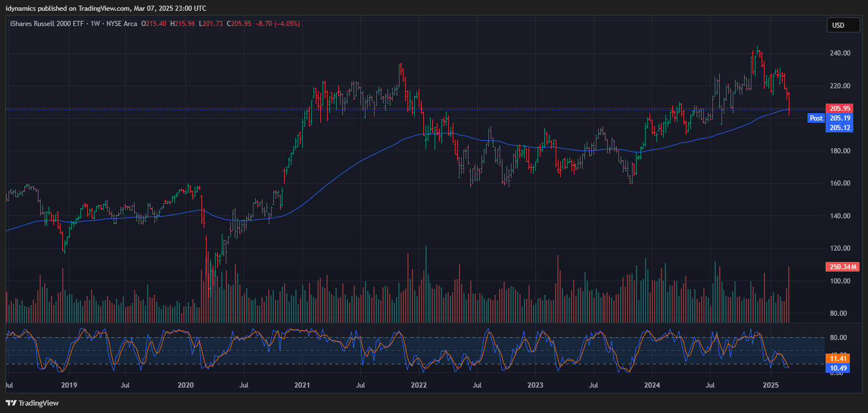Click the orange 11.41 stochastic value tag
The height and width of the screenshot is (413, 868).
tap(837, 358)
